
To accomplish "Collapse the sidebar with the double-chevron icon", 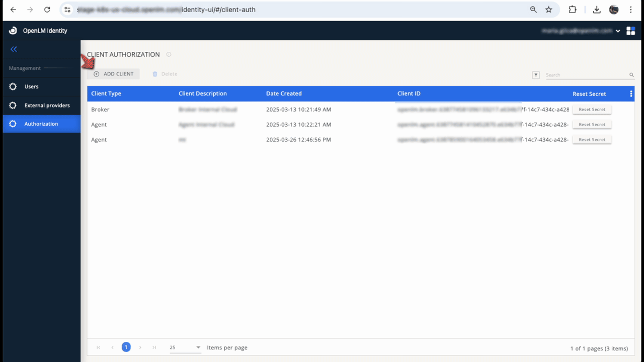I will (14, 49).
